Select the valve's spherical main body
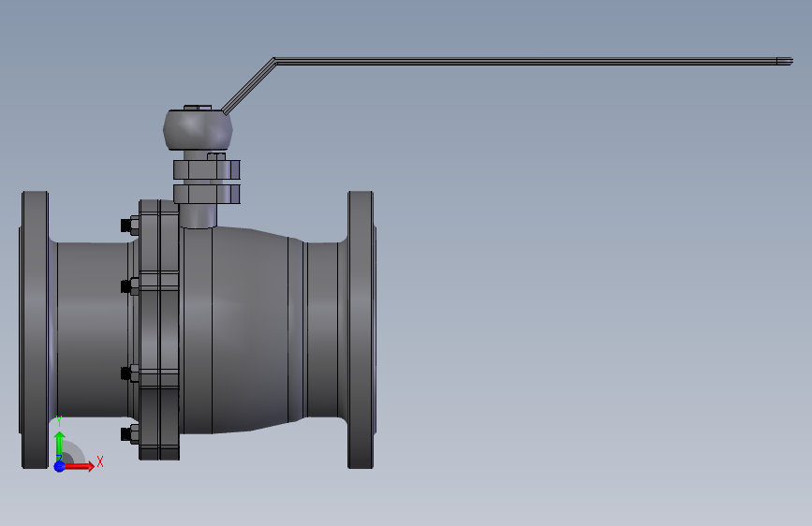The height and width of the screenshot is (526, 812). point(244,329)
